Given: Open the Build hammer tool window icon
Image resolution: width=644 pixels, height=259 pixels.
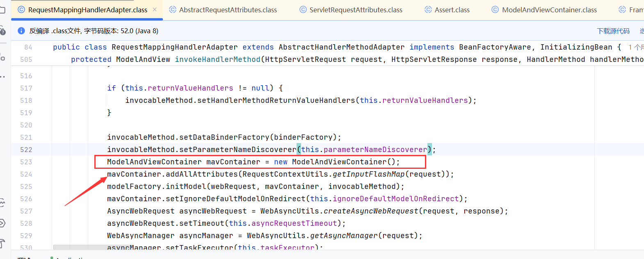Looking at the screenshot, I should pyautogui.click(x=2, y=243).
